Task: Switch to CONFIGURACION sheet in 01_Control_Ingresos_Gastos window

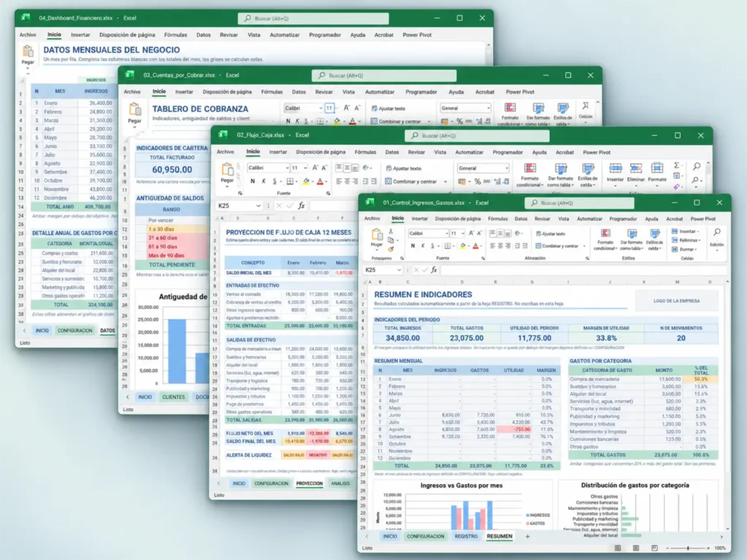Action: click(x=425, y=536)
